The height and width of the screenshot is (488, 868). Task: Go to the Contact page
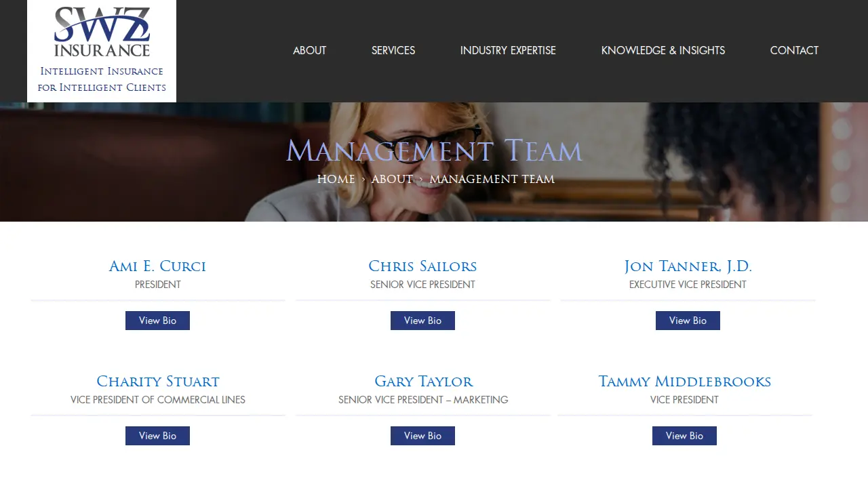[794, 50]
